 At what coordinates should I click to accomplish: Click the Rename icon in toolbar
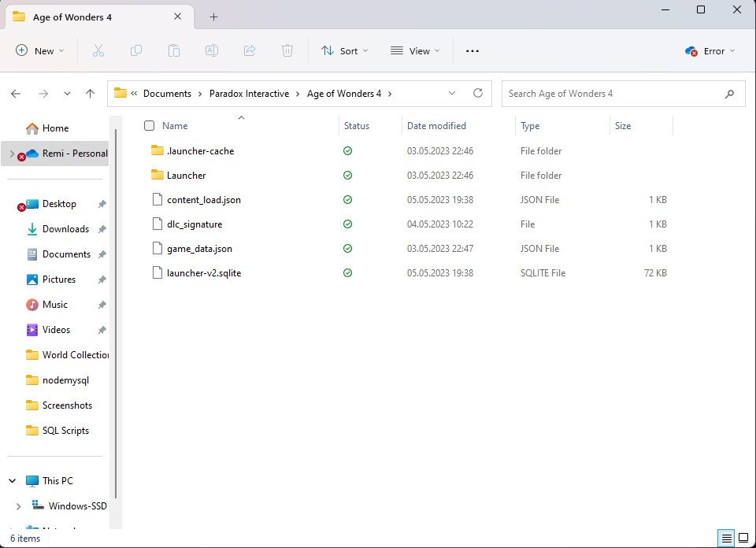[212, 50]
